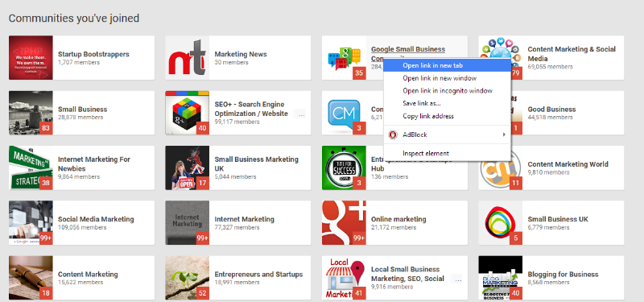Image resolution: width=644 pixels, height=302 pixels.
Task: Choose Open link in incognito window
Action: 448,91
